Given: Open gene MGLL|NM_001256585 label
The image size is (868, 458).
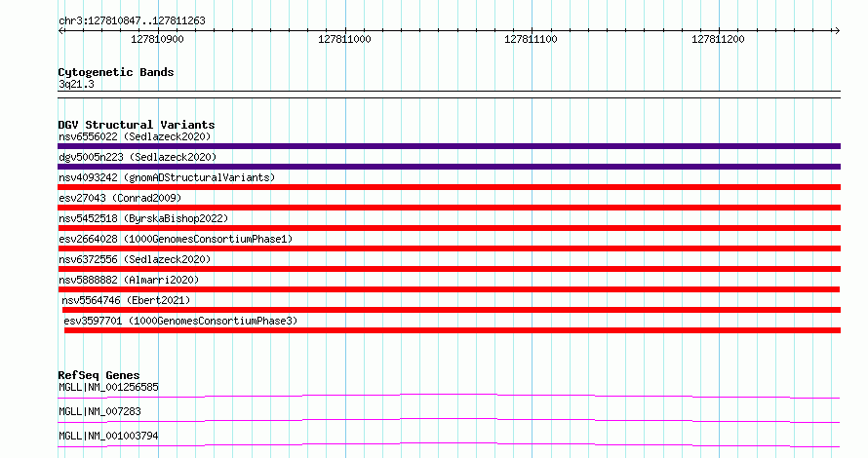Looking at the screenshot, I should pos(108,387).
